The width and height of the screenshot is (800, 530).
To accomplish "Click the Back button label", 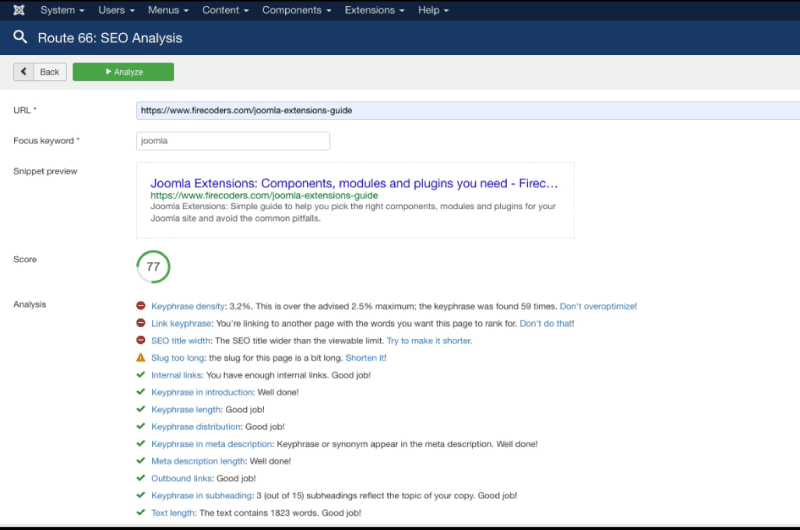I will (49, 72).
